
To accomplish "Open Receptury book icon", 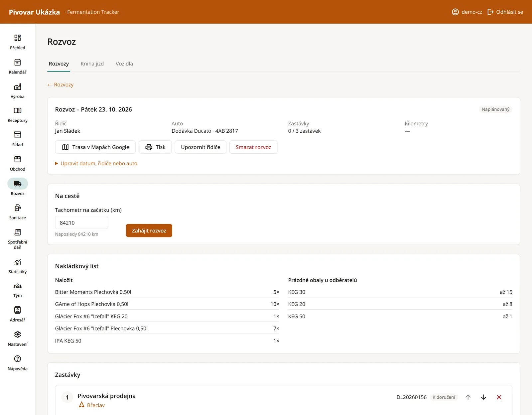I will (18, 110).
